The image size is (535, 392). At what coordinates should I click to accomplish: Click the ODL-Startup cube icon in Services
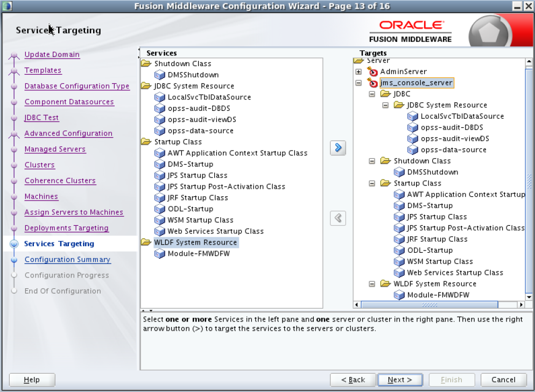pyautogui.click(x=160, y=209)
